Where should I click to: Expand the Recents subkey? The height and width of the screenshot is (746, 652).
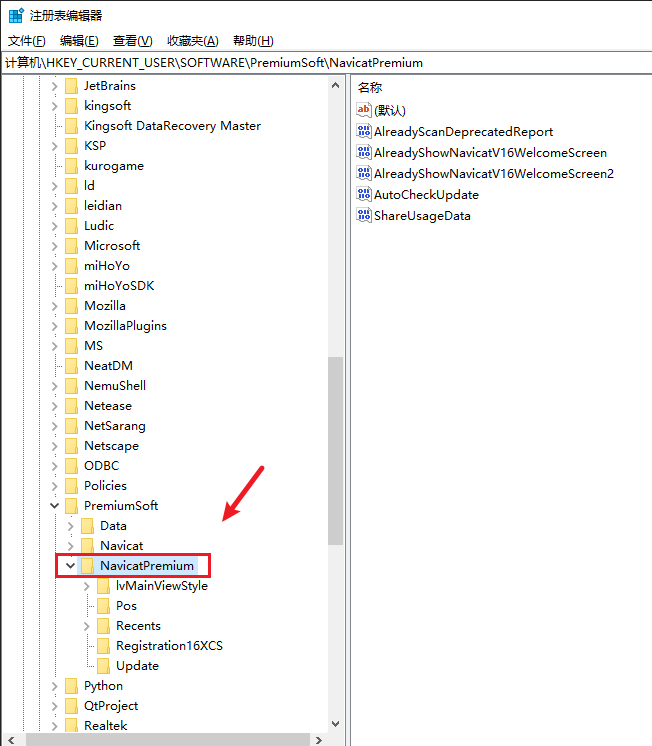87,626
